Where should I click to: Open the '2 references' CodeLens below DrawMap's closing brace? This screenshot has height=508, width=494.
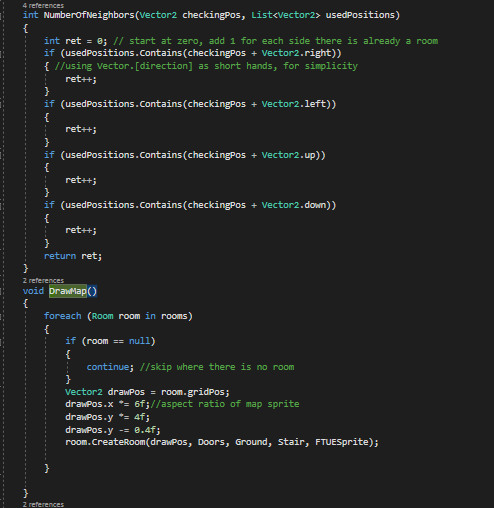click(43, 504)
